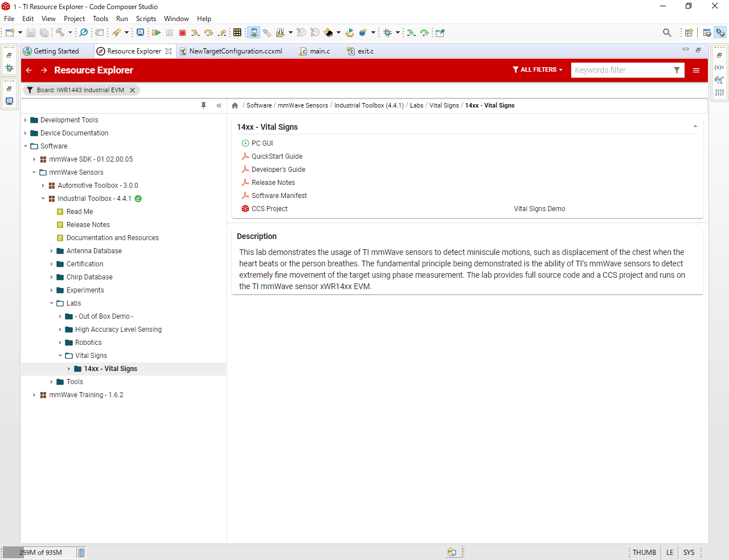This screenshot has width=729, height=560.
Task: Click the Step Return icon
Action: click(222, 33)
